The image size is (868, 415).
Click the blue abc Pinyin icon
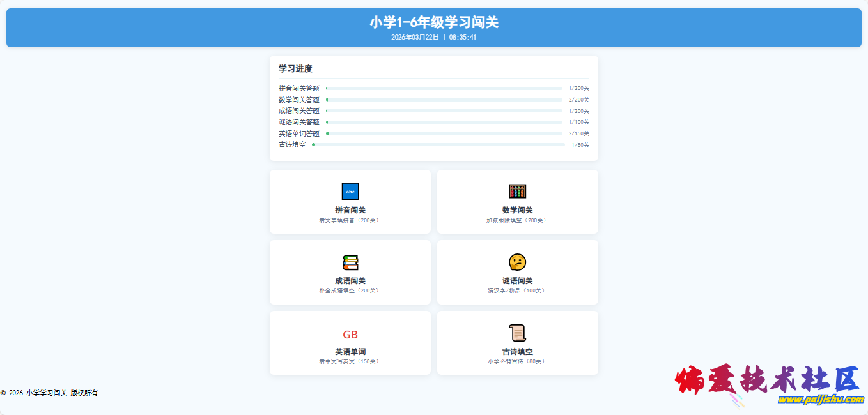point(350,192)
